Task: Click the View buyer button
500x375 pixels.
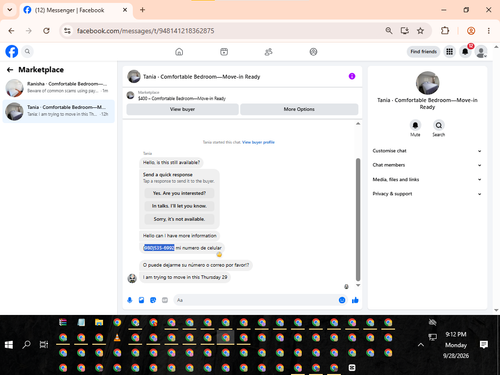Action: [182, 109]
